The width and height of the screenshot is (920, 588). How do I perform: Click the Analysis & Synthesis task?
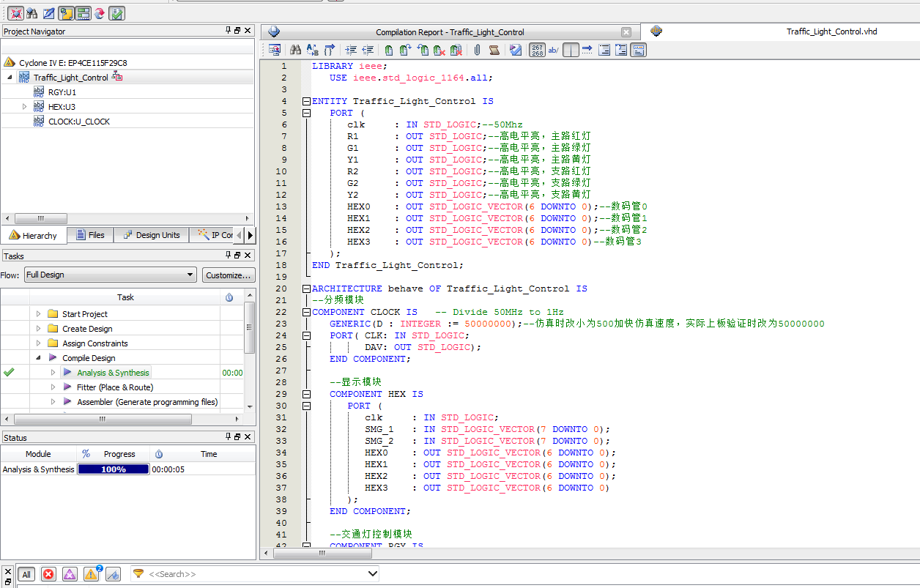click(x=113, y=373)
